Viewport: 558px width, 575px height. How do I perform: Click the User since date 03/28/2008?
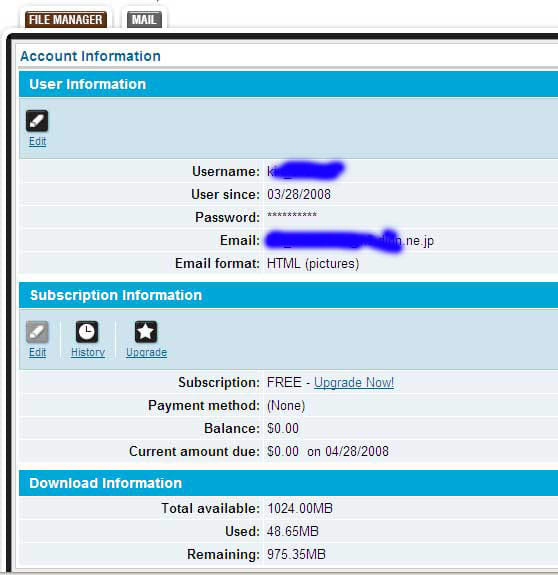click(299, 194)
